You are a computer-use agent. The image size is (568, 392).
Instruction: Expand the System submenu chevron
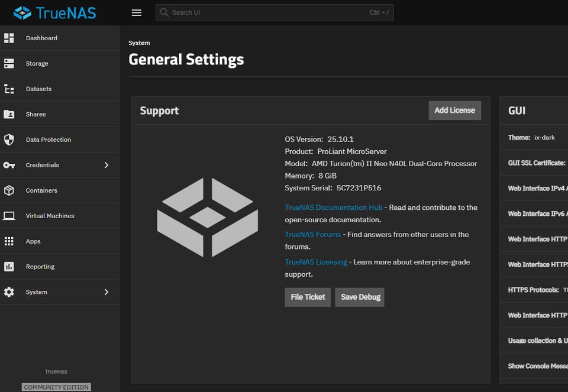(x=106, y=292)
